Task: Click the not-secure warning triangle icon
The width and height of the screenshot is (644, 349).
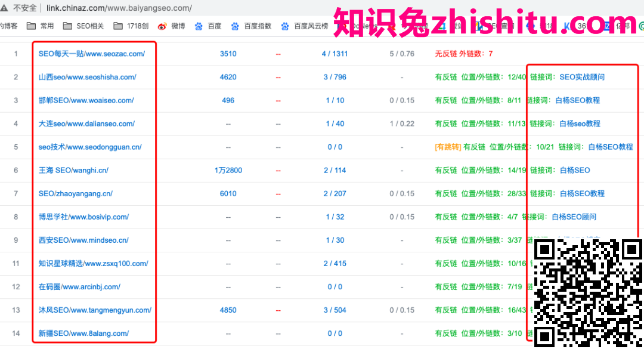Action: pyautogui.click(x=4, y=8)
